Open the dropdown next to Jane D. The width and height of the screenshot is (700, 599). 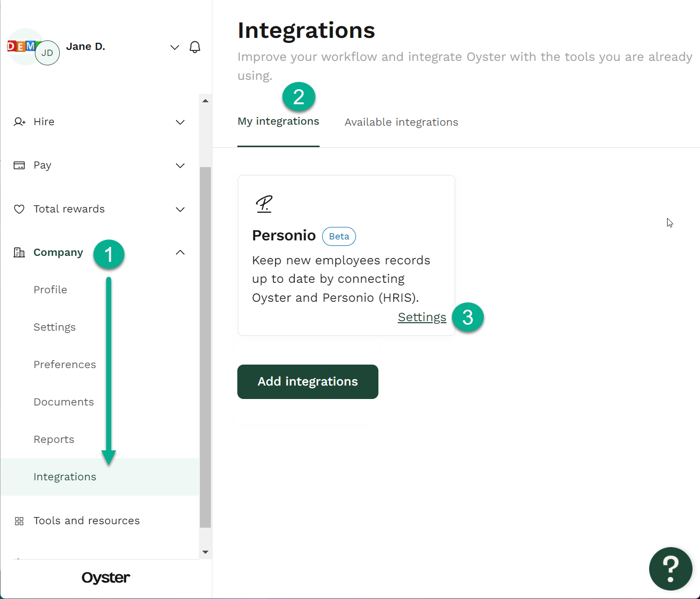175,47
